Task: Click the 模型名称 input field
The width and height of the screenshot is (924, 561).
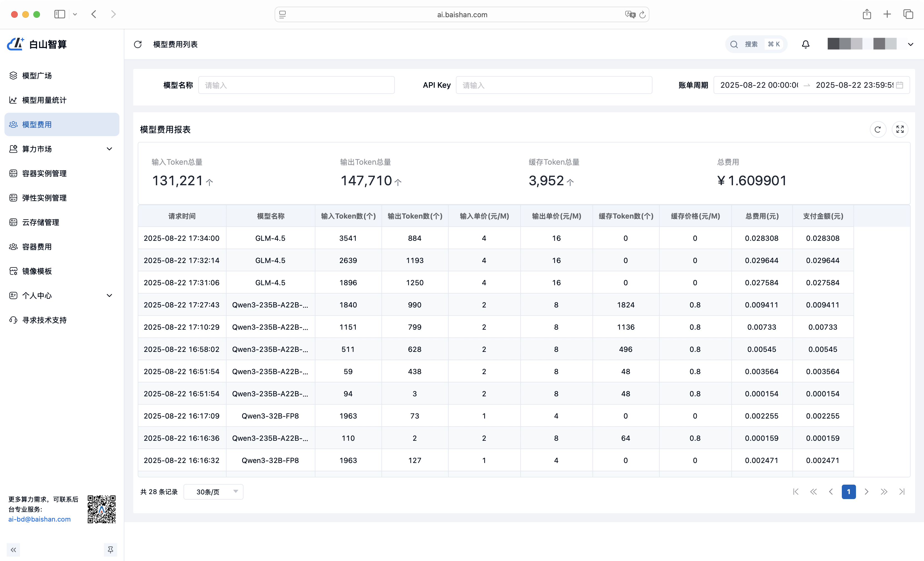Action: click(296, 85)
